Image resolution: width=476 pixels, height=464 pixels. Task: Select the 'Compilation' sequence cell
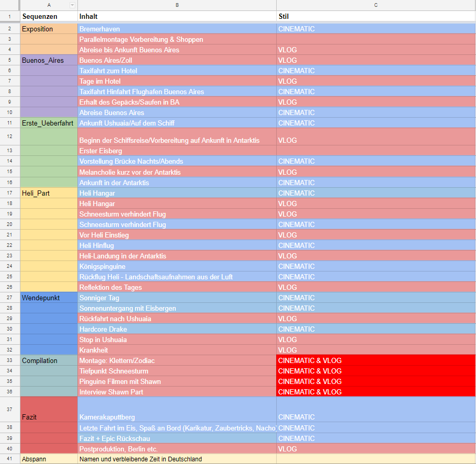coord(49,360)
